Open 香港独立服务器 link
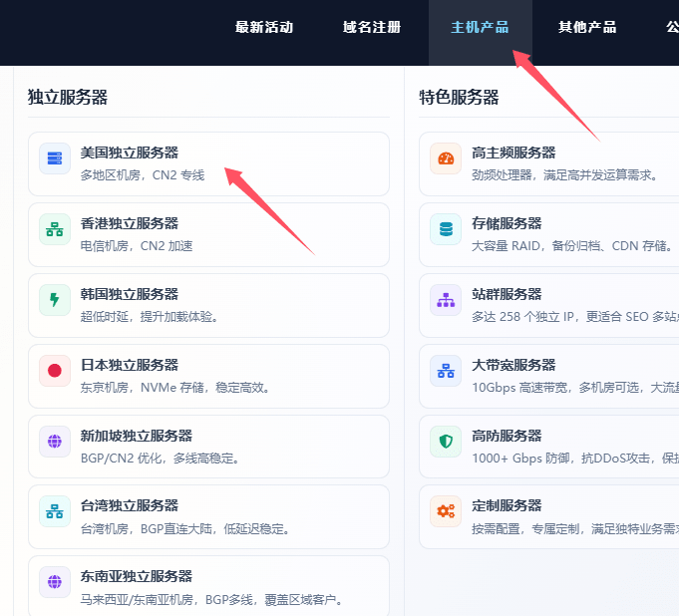679x616 pixels. (x=130, y=223)
